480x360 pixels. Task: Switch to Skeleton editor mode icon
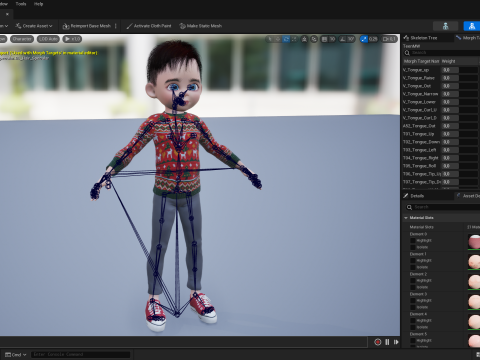(x=445, y=26)
